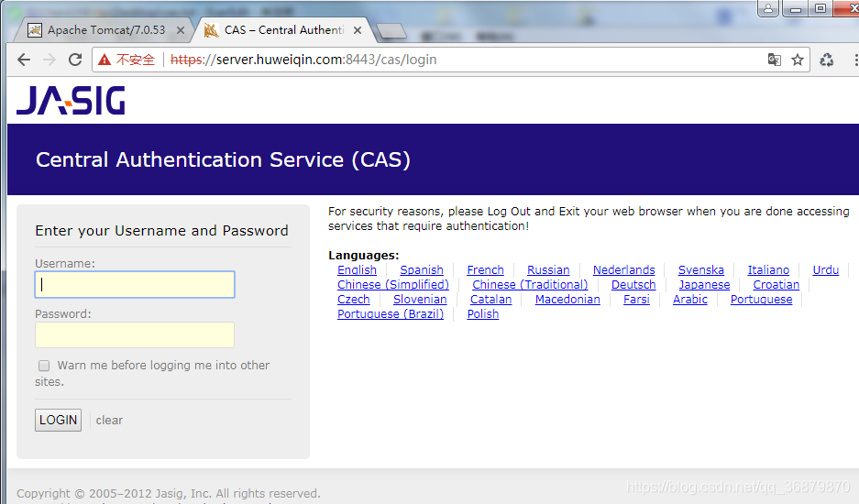Click the Croatian language link

point(776,285)
